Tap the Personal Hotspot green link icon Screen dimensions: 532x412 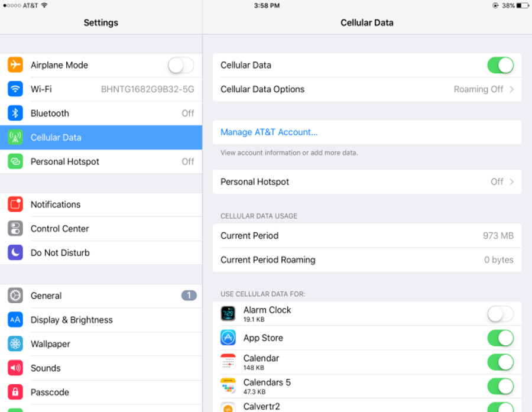(15, 161)
